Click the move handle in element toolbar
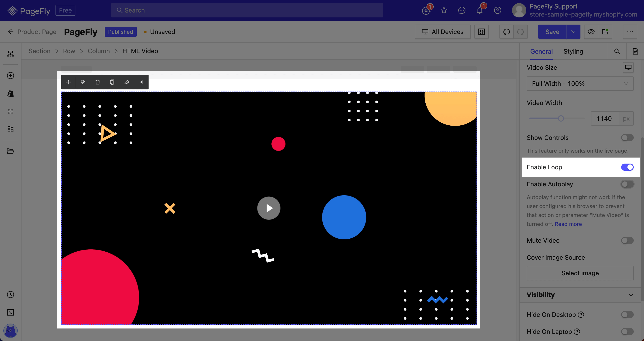644x341 pixels. point(68,82)
